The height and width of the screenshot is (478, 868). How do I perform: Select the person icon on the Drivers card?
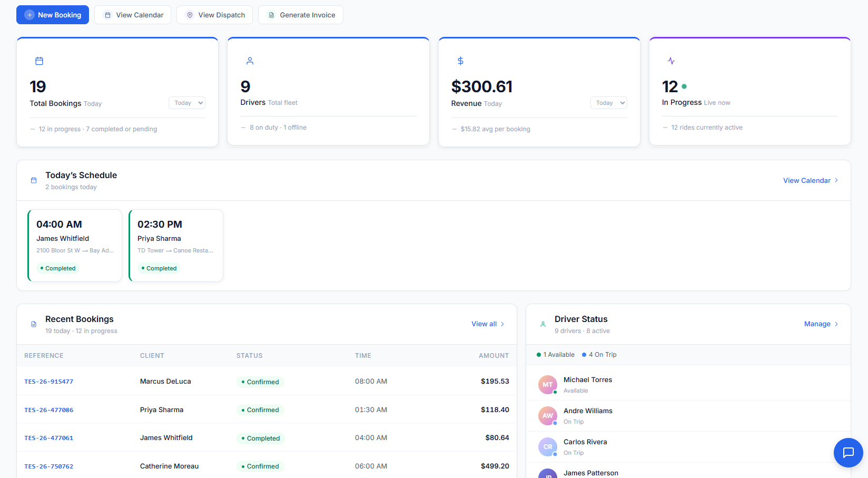(x=250, y=61)
